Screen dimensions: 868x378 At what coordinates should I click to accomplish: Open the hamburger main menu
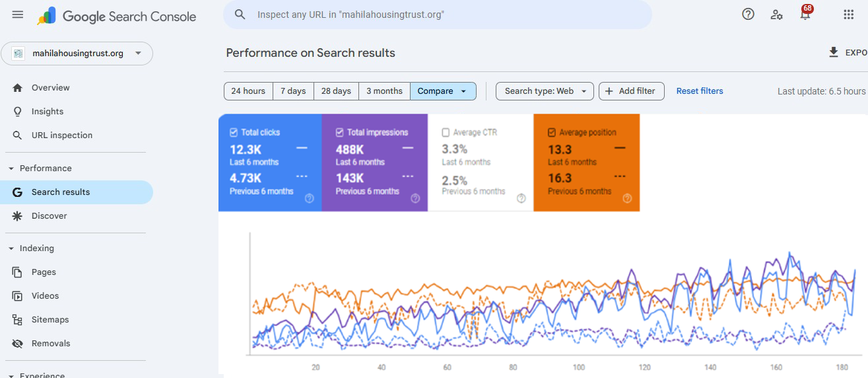point(18,15)
